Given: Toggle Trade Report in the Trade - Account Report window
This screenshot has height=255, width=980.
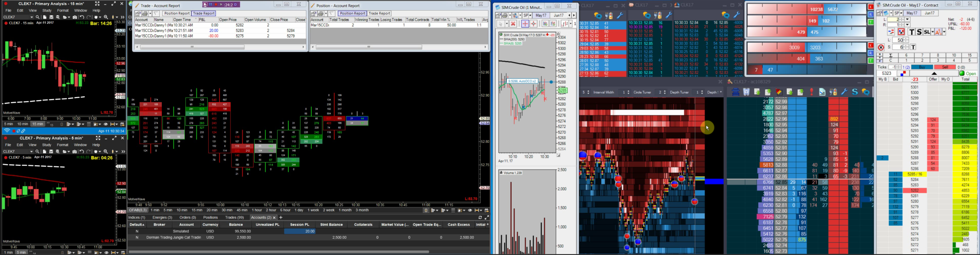Looking at the screenshot, I should 204,13.
